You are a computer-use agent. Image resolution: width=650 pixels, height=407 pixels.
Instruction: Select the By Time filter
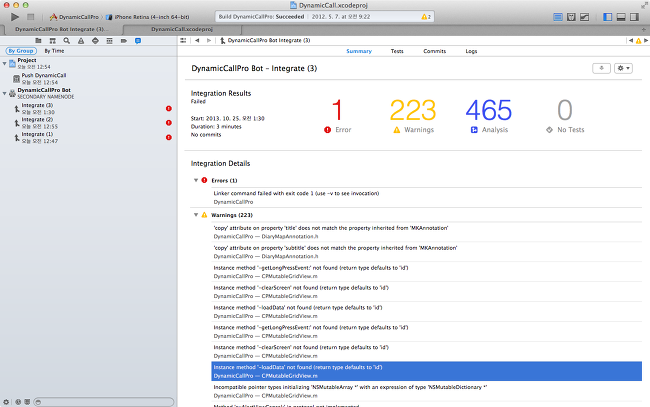(54, 51)
